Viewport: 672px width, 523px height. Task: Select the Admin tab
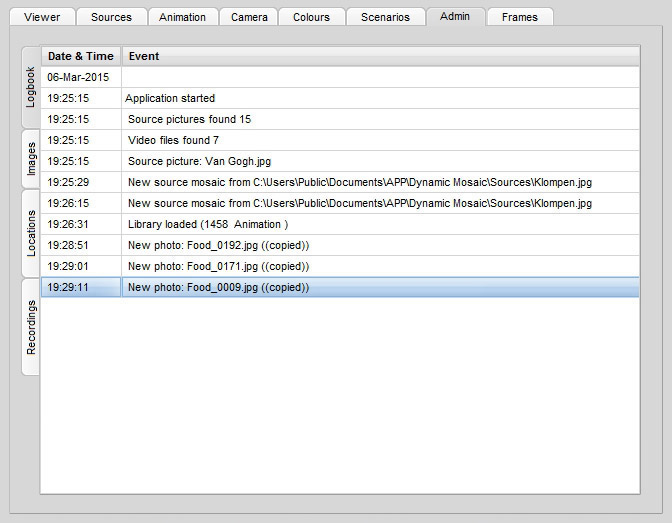tap(455, 17)
